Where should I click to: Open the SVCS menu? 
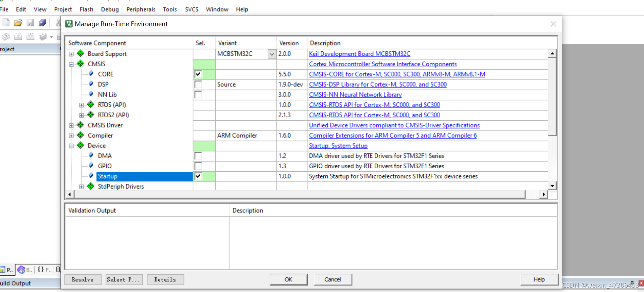pyautogui.click(x=192, y=10)
